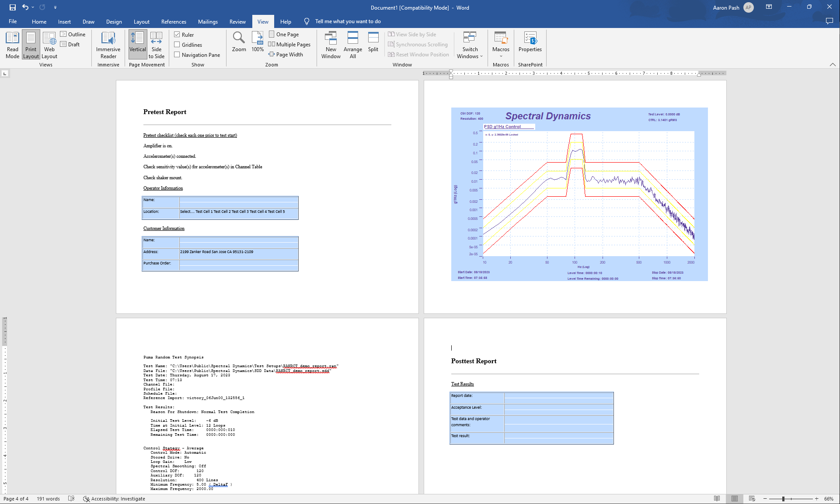Screen dimensions: 840x504
Task: Switch to the Insert tab
Action: coord(64,21)
